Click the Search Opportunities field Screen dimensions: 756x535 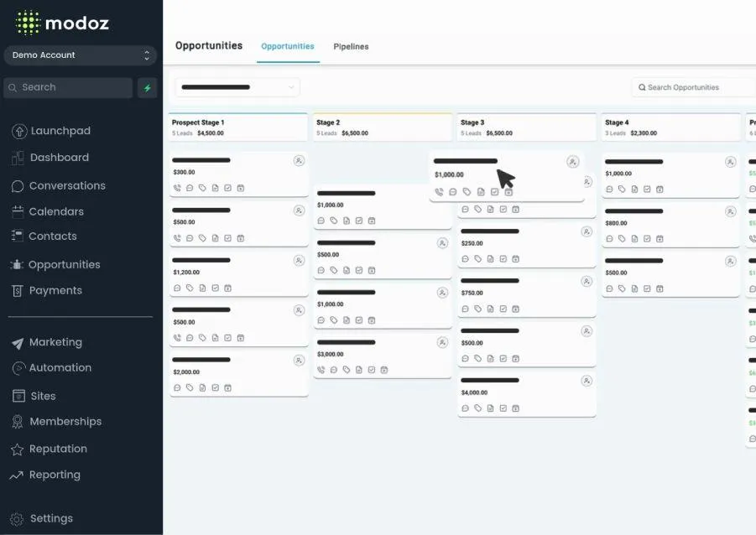click(694, 87)
